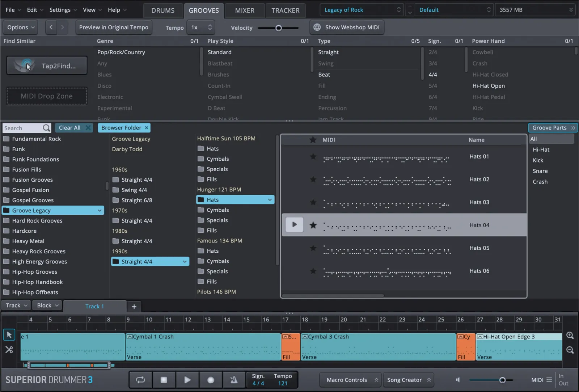Toggle the Hats 04 favorite star
This screenshot has height=392, width=579.
tap(313, 225)
